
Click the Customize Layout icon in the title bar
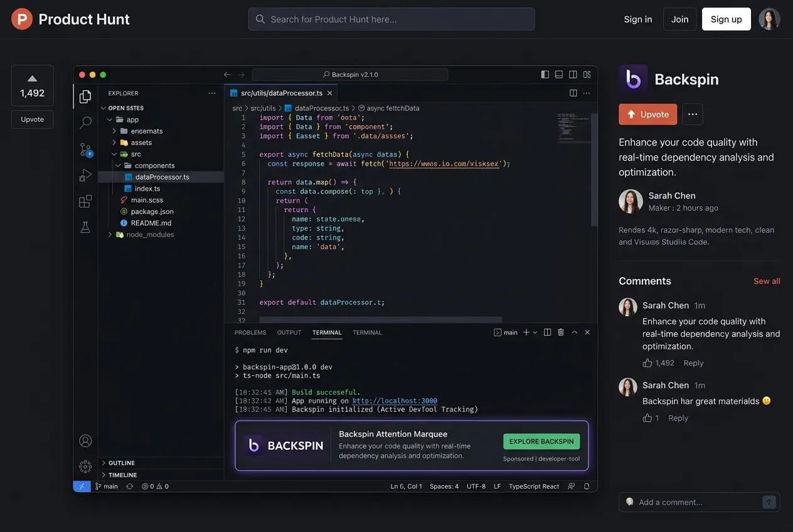(587, 75)
